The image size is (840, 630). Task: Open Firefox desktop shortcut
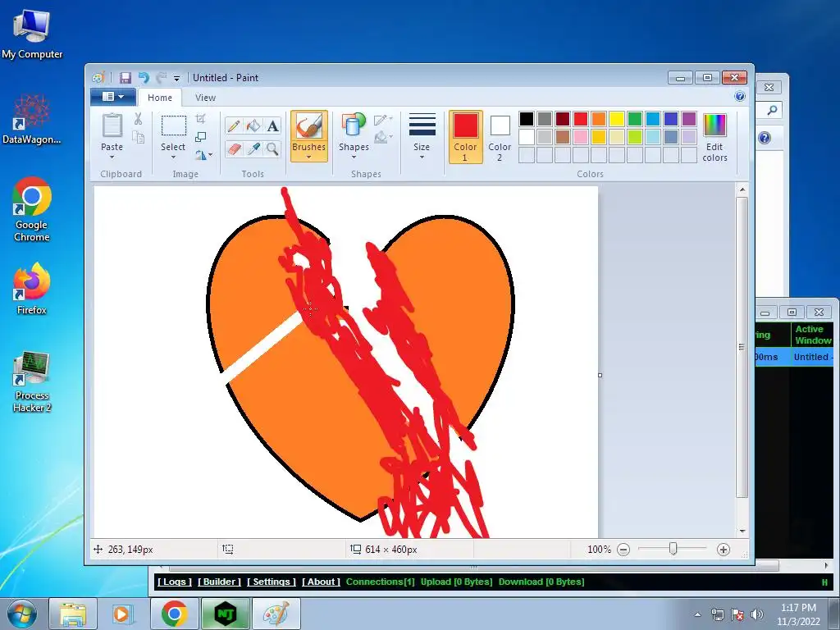coord(32,290)
